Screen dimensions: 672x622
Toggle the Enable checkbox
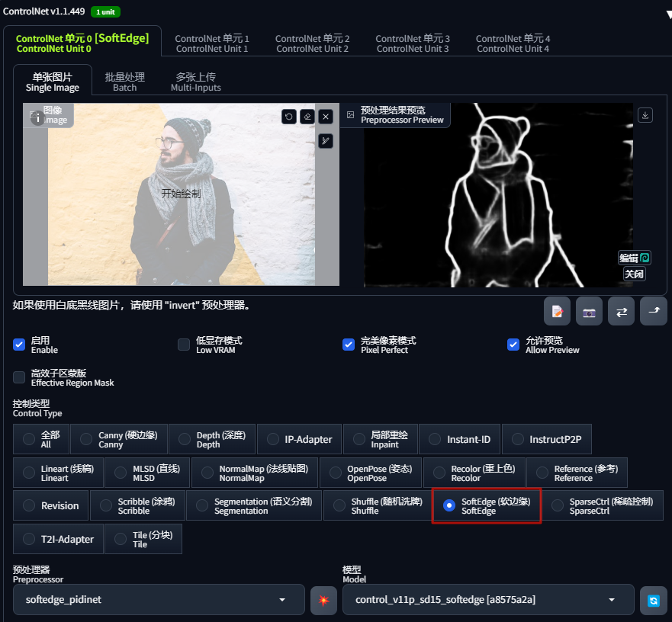point(19,345)
